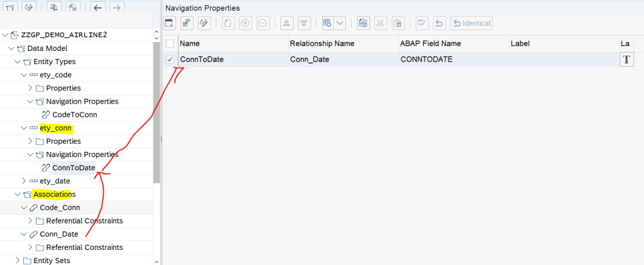Click the Identical button
644x265 pixels.
(x=471, y=23)
